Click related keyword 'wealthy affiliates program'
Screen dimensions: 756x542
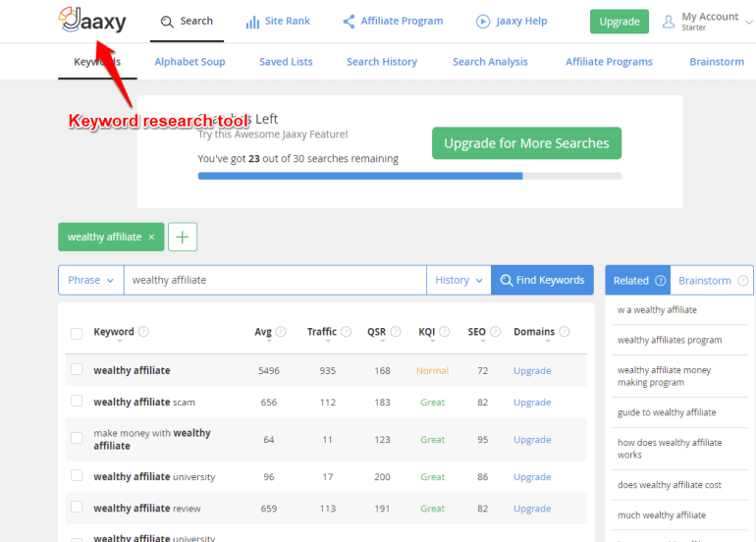click(670, 340)
